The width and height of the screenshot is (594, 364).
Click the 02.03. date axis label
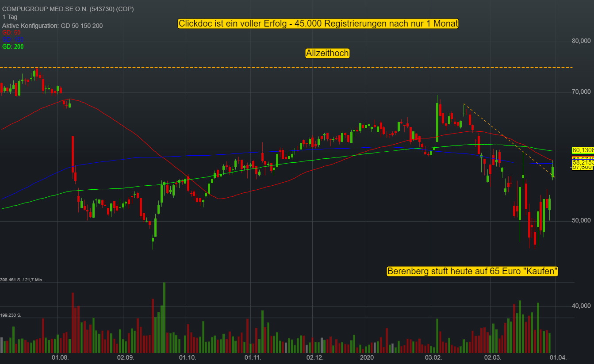492,357
